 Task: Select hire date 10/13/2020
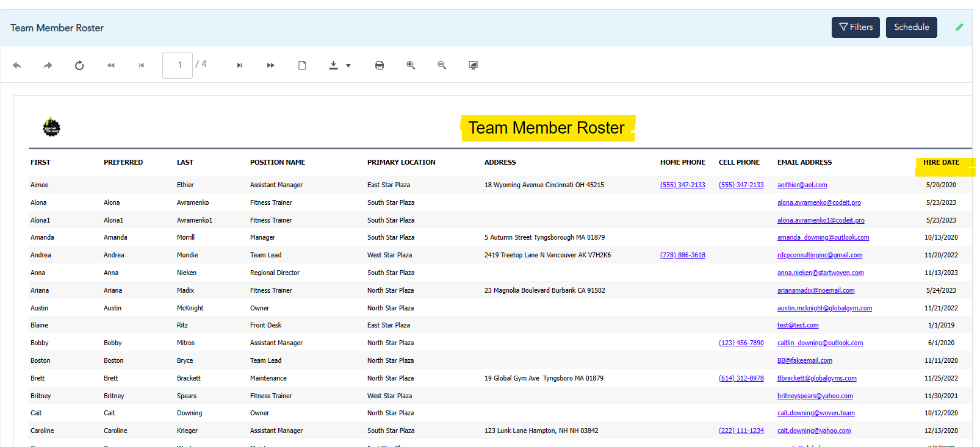941,237
